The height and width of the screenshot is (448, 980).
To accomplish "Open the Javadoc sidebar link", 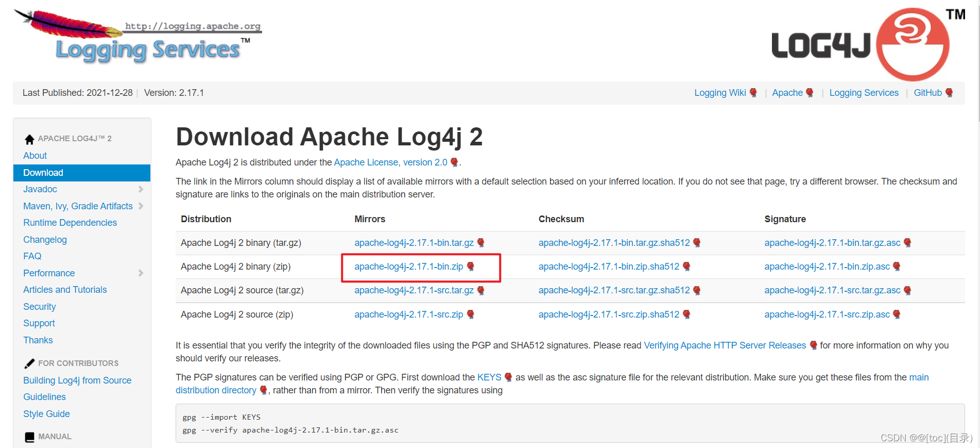I will click(x=40, y=189).
